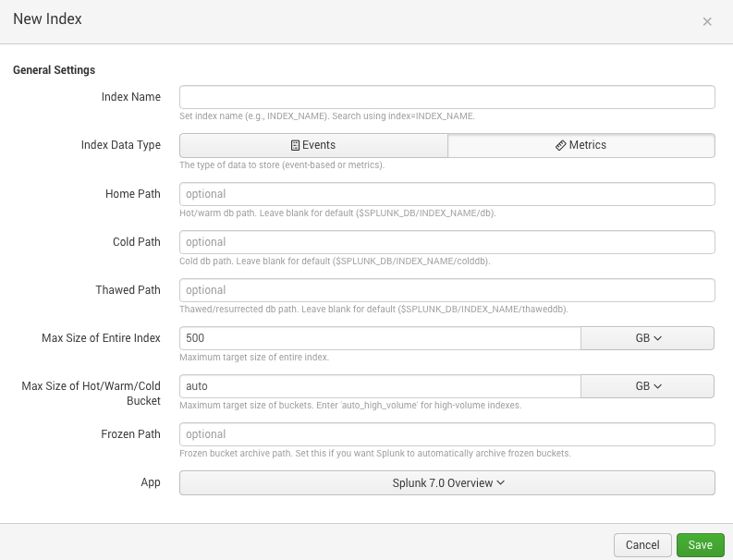Click the chevron beside GB for entire index size
Viewport: 733px width, 560px height.
658,338
